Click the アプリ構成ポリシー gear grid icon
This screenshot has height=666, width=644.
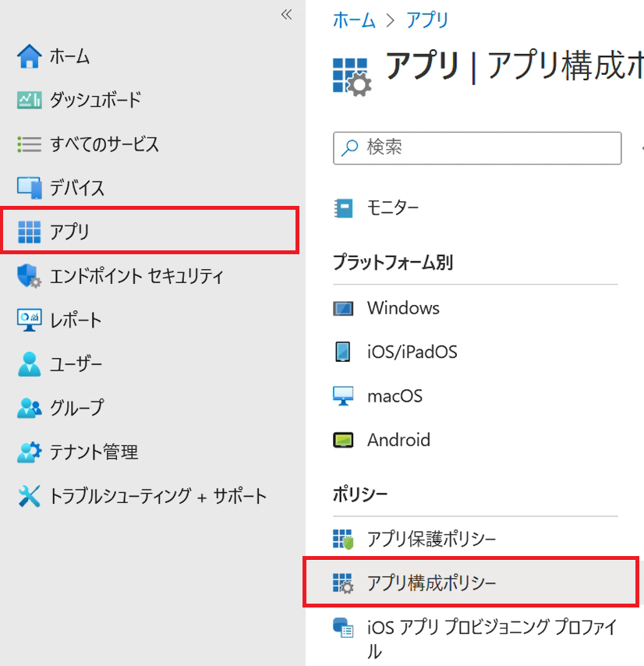343,583
